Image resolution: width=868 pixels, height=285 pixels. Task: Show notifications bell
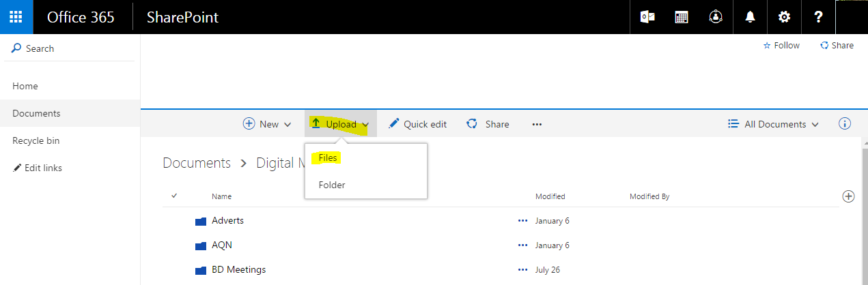click(750, 17)
